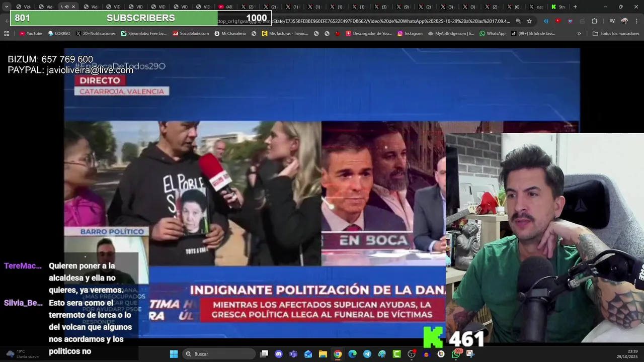Open the Mi Chavaleria bookmark
Image resolution: width=644 pixels, height=362 pixels.
pos(230,34)
